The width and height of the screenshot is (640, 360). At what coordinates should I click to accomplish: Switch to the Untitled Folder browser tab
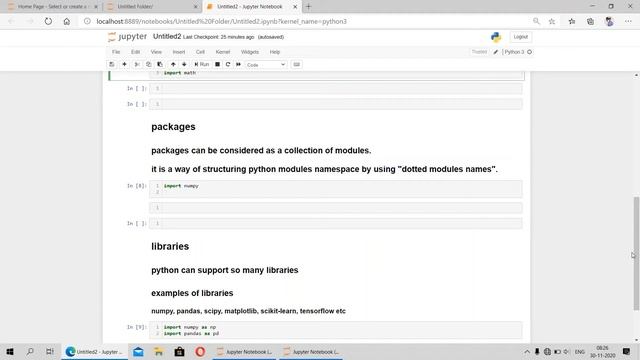coord(151,7)
